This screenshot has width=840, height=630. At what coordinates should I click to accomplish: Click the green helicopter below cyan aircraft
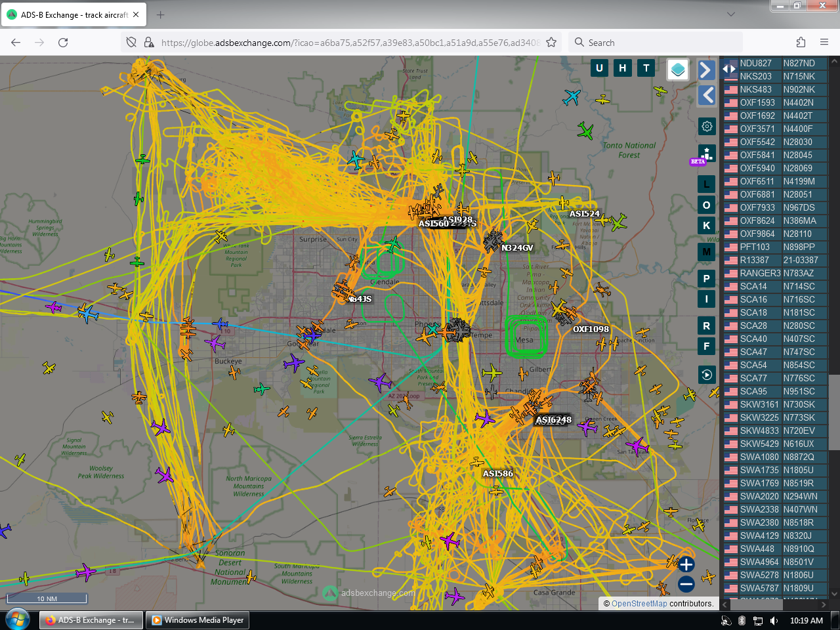pyautogui.click(x=585, y=131)
